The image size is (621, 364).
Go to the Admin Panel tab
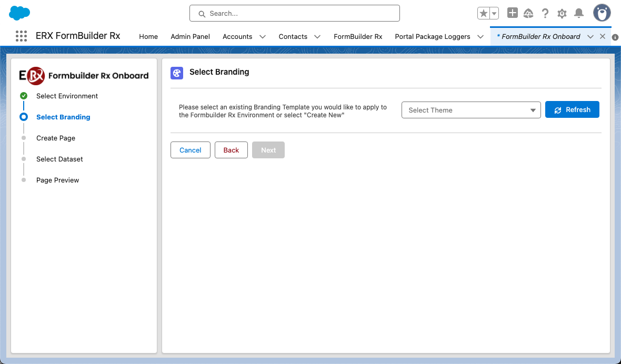coord(190,37)
